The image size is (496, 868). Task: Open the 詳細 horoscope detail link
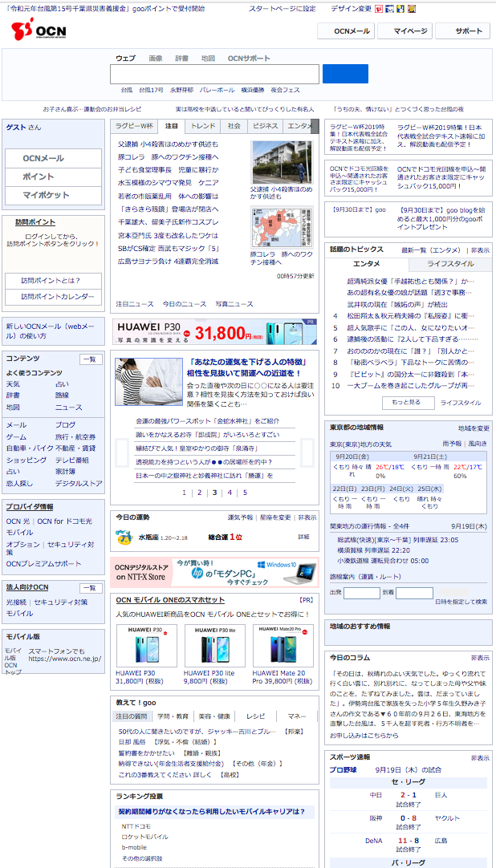click(x=304, y=537)
